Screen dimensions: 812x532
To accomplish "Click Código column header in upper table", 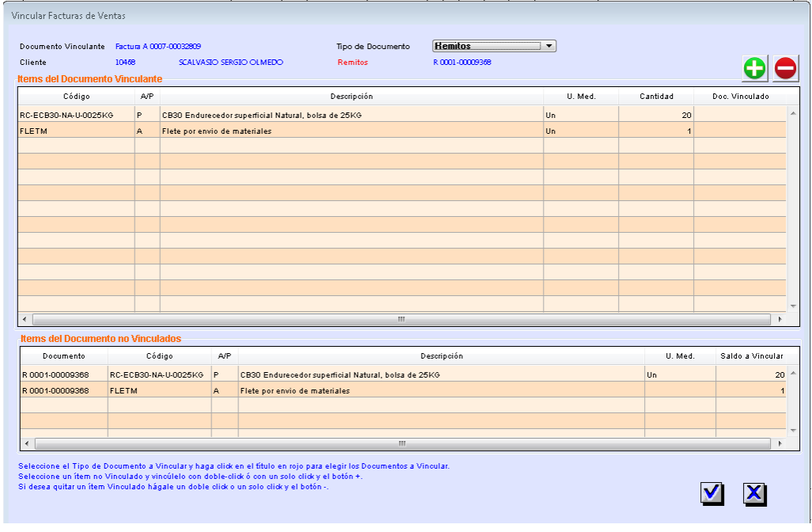I will pyautogui.click(x=77, y=97).
